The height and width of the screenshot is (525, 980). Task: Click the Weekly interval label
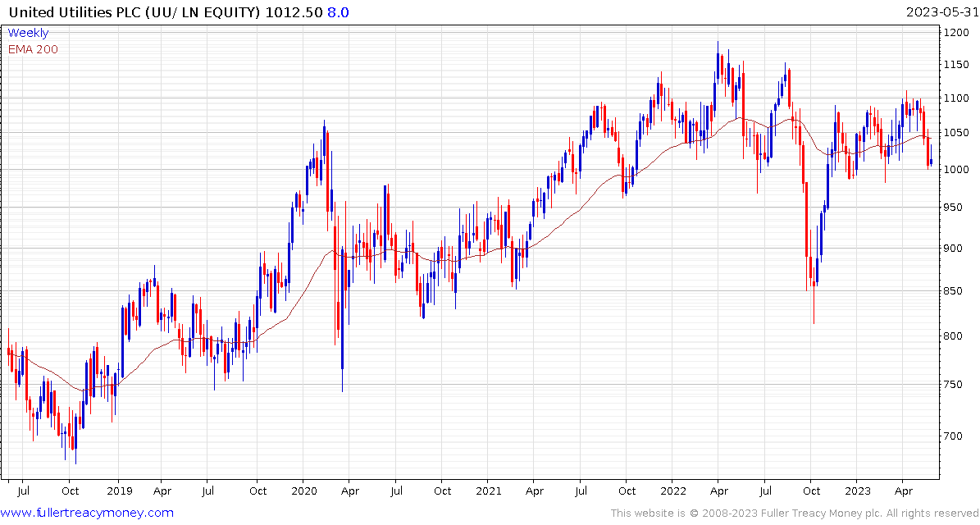point(28,33)
